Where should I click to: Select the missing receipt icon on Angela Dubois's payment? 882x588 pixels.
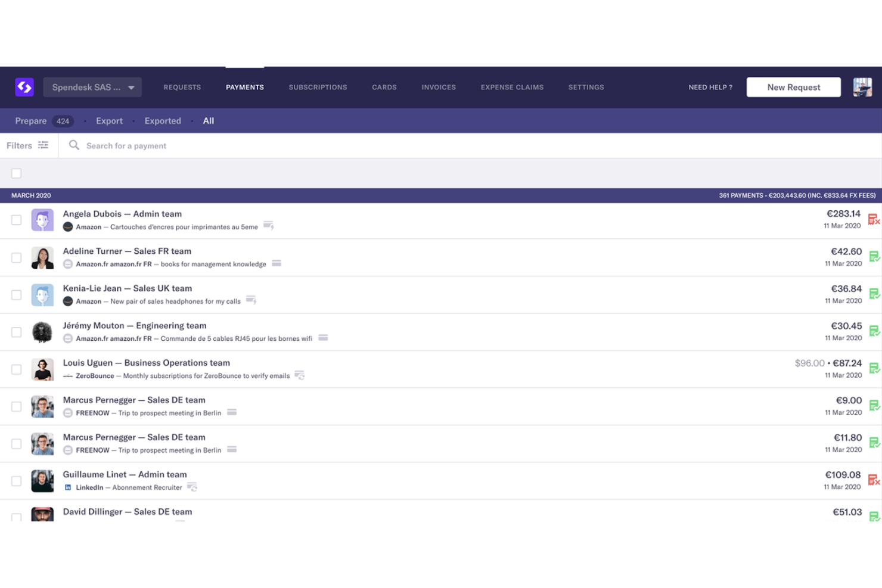coord(874,219)
